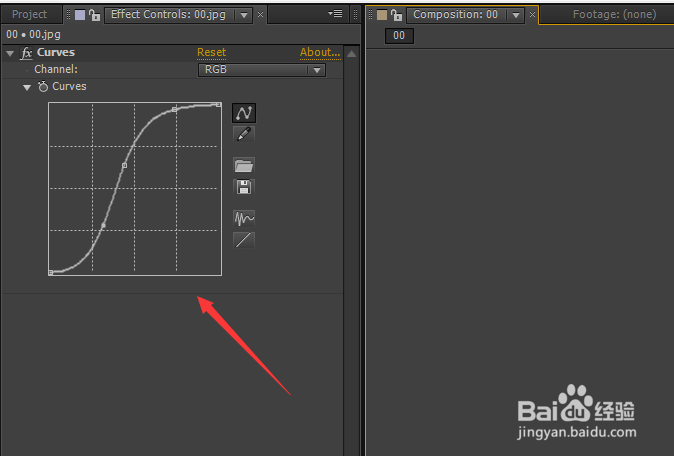Toggle the Composition panel lock
Image resolution: width=674 pixels, height=456 pixels.
[x=396, y=15]
